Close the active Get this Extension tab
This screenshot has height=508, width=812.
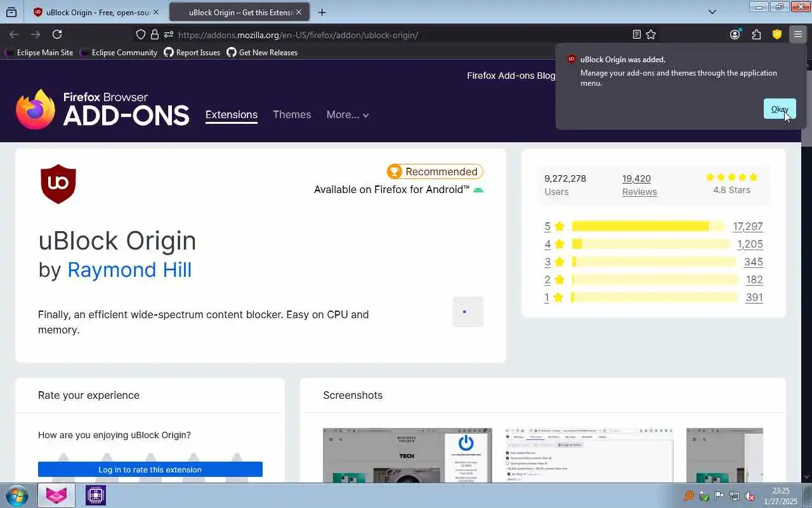[299, 12]
